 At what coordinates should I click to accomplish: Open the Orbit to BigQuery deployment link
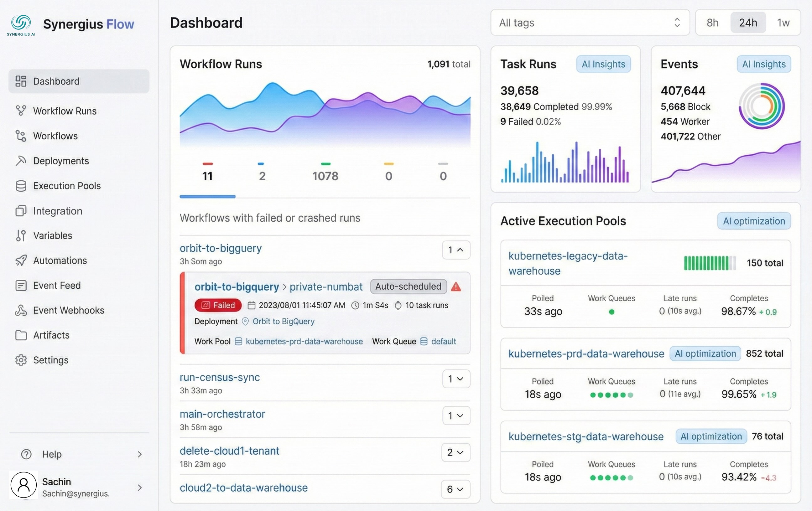click(283, 321)
